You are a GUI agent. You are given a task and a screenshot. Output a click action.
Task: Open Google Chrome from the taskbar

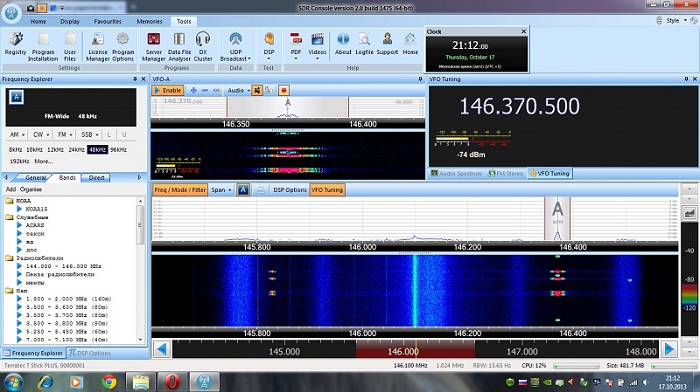click(x=109, y=382)
